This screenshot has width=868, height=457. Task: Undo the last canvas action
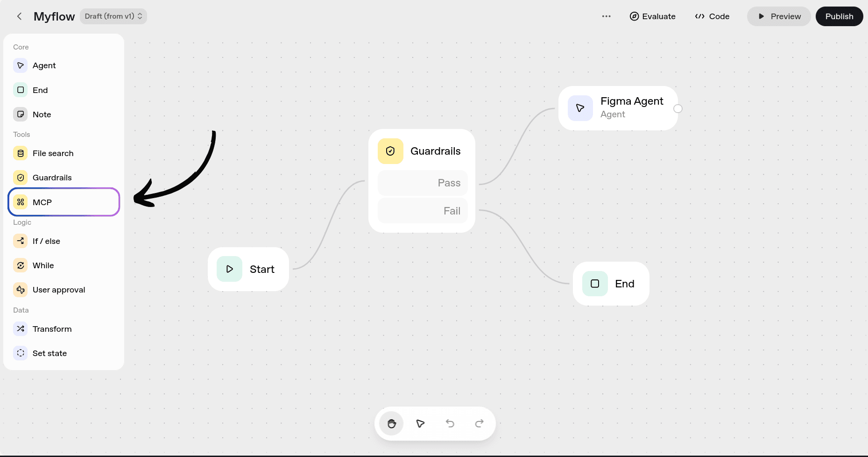click(x=450, y=423)
